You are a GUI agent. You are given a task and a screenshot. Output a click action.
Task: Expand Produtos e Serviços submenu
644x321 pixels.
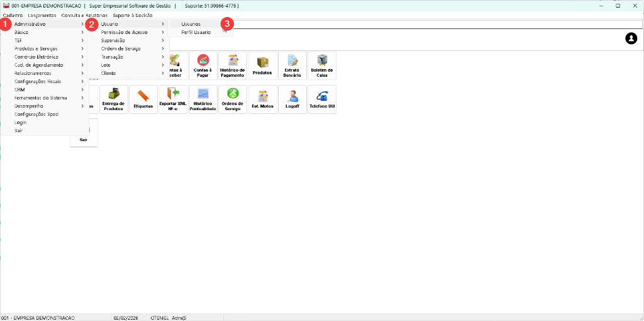(36, 48)
